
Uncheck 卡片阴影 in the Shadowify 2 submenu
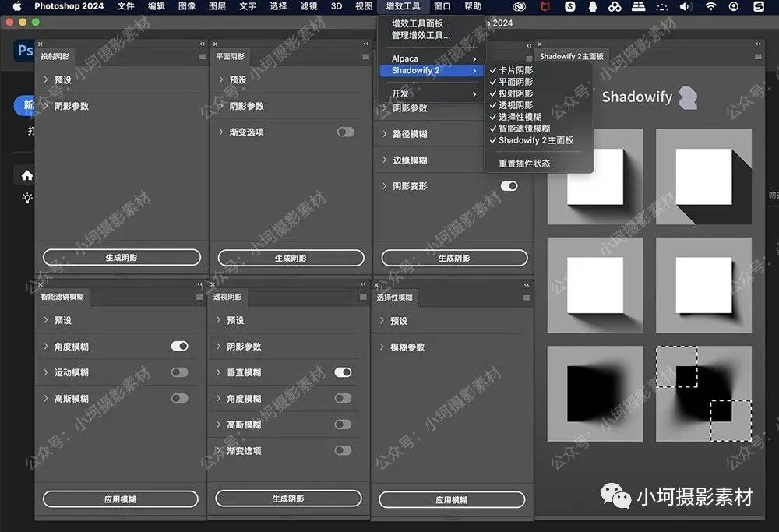point(538,70)
